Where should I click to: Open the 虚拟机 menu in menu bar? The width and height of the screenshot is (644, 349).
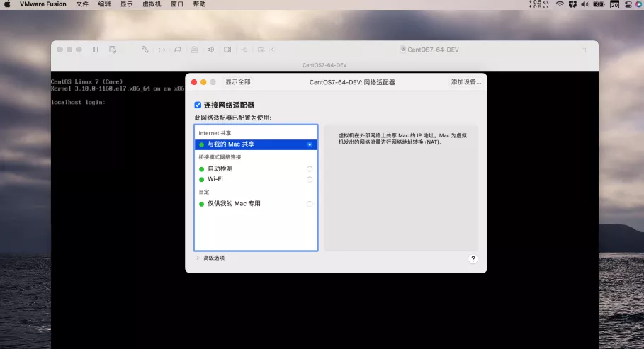(151, 4)
